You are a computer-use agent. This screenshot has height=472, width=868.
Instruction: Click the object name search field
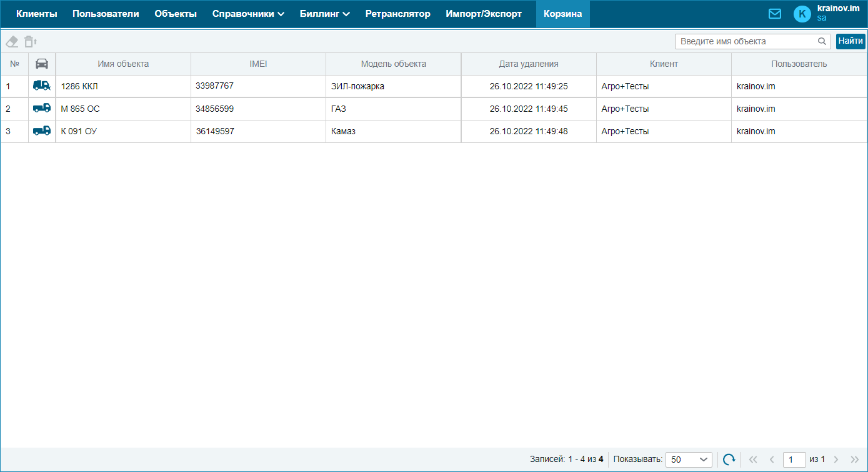pos(747,41)
